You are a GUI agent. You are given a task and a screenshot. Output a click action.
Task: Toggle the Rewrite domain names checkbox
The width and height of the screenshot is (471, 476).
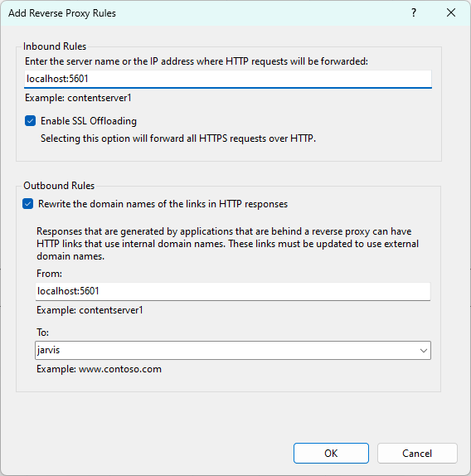pyautogui.click(x=27, y=204)
